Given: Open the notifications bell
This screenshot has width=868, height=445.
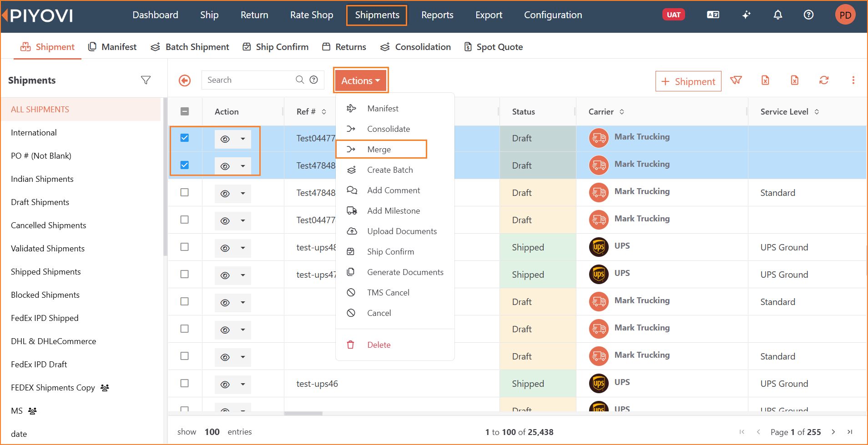Looking at the screenshot, I should (x=778, y=15).
